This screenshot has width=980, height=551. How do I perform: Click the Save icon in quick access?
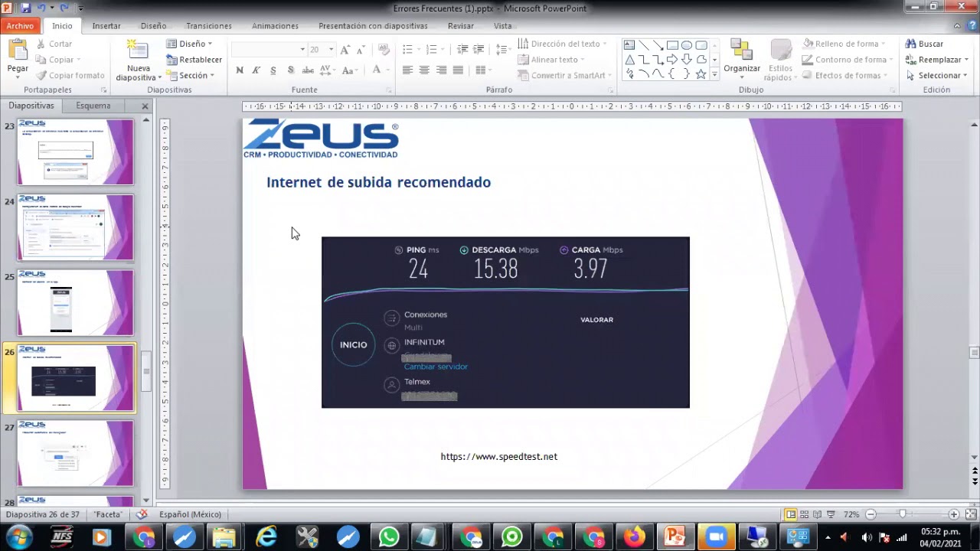coord(27,8)
